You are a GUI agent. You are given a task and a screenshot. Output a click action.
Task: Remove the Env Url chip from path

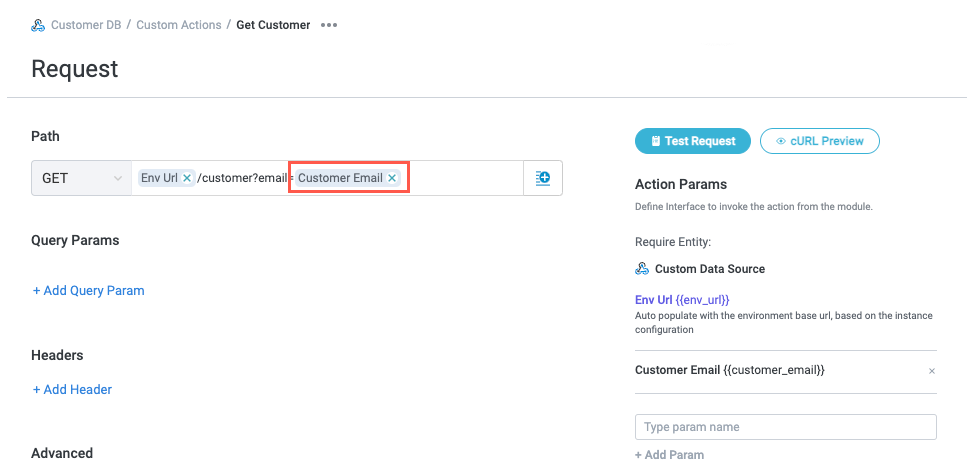click(187, 178)
